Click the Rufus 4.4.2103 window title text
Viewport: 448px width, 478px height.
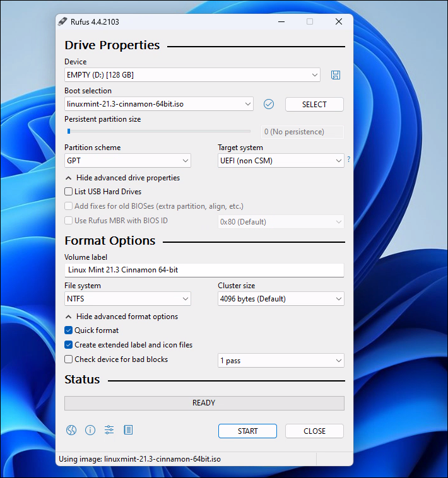point(95,22)
